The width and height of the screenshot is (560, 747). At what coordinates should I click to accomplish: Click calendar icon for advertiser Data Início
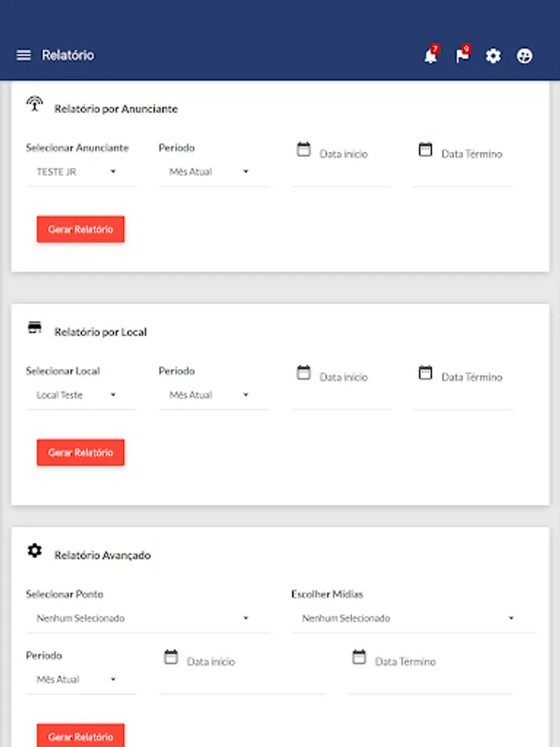pos(304,150)
